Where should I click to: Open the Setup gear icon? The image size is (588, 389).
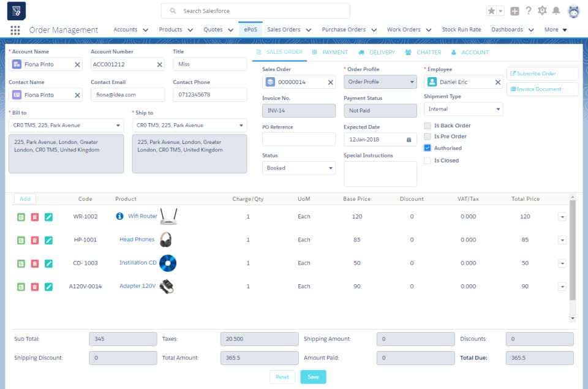click(542, 10)
